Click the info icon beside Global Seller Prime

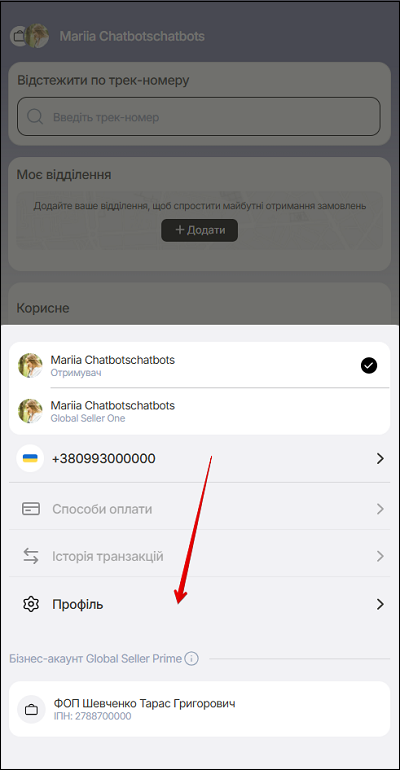pos(191,658)
